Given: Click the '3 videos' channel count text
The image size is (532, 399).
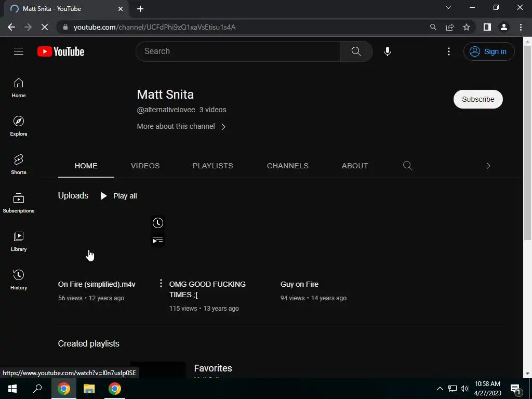Looking at the screenshot, I should (212, 110).
